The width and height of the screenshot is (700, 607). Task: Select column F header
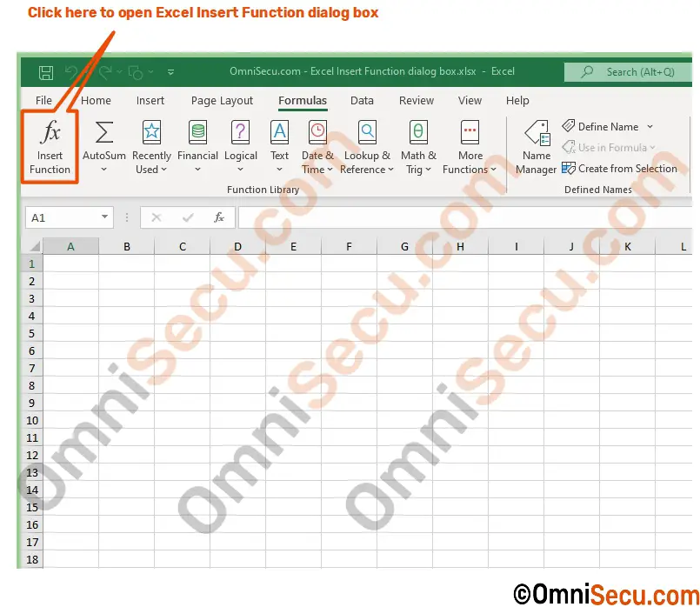[x=349, y=246]
